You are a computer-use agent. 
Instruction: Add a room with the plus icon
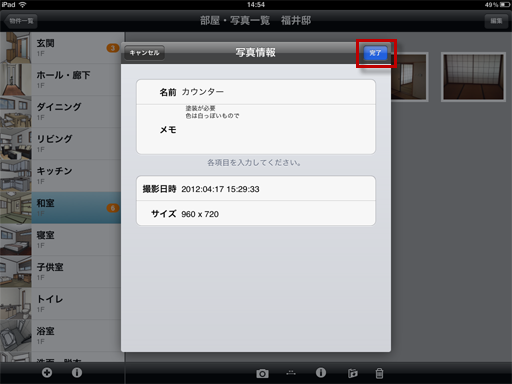[47, 373]
